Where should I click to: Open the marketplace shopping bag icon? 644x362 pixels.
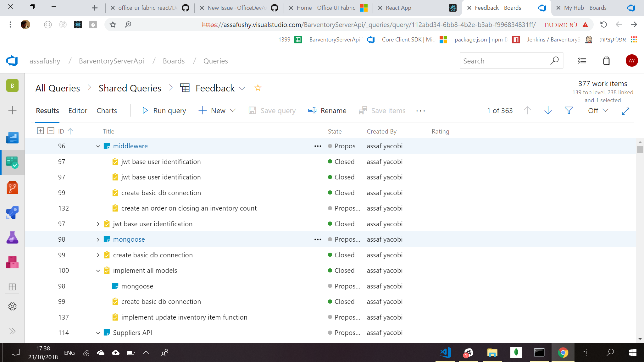pos(607,61)
